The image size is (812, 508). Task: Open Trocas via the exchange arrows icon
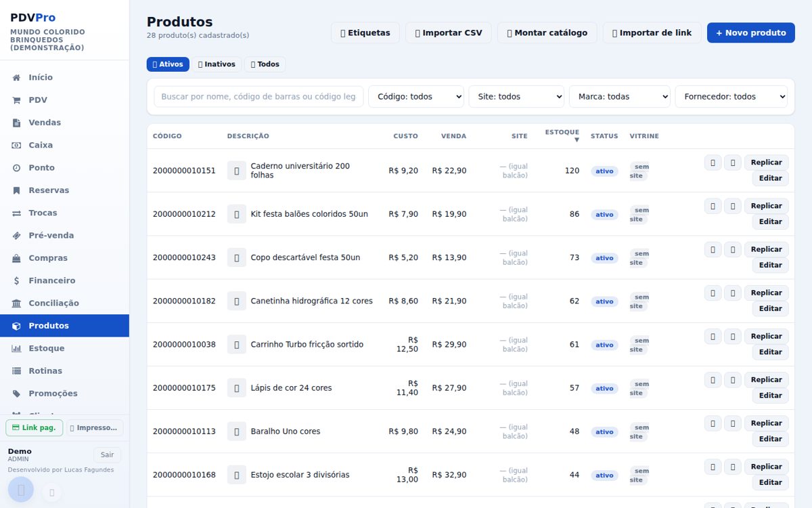click(x=16, y=213)
